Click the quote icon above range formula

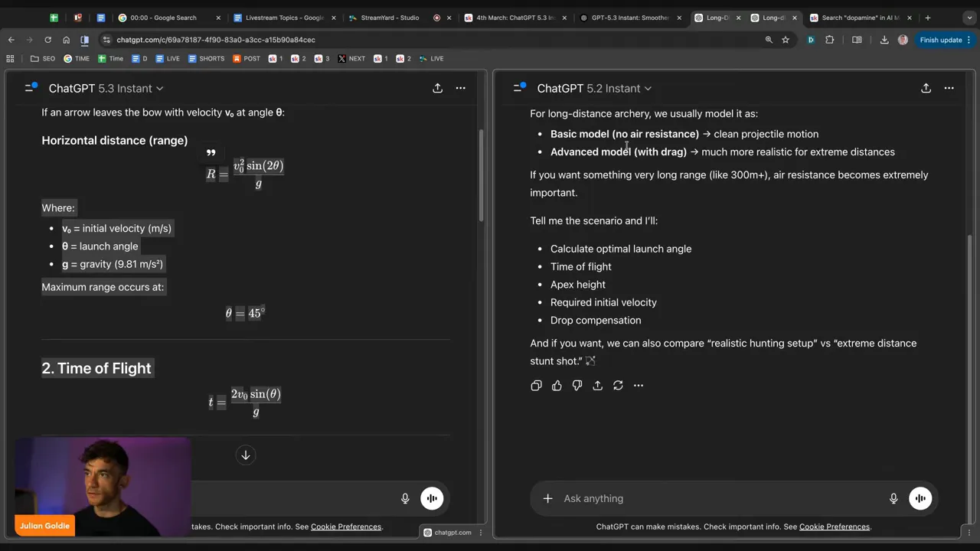click(211, 153)
